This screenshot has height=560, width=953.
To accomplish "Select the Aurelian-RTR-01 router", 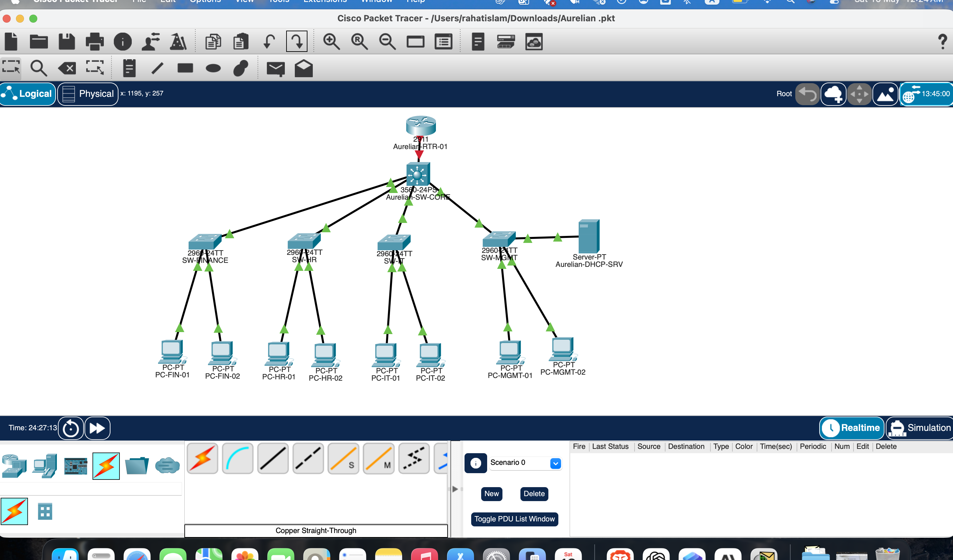I will point(421,125).
